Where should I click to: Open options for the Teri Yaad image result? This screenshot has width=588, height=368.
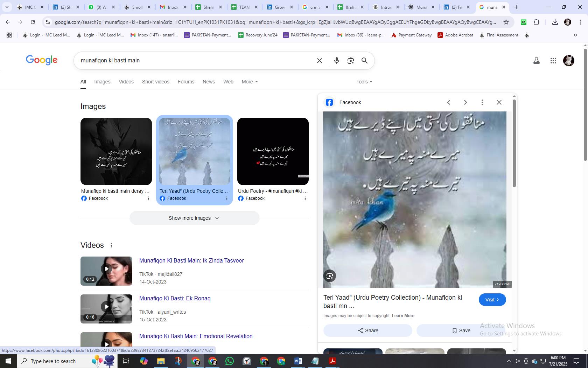coord(226,198)
